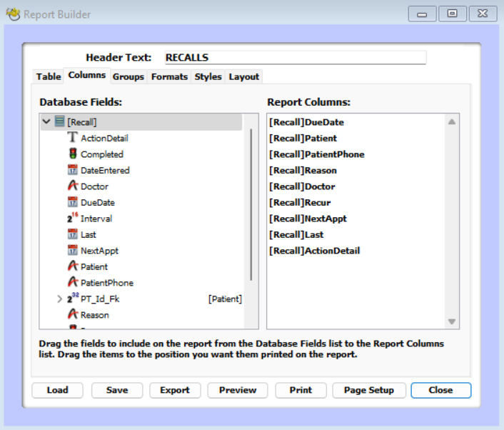Switch to the Layout tab

244,76
